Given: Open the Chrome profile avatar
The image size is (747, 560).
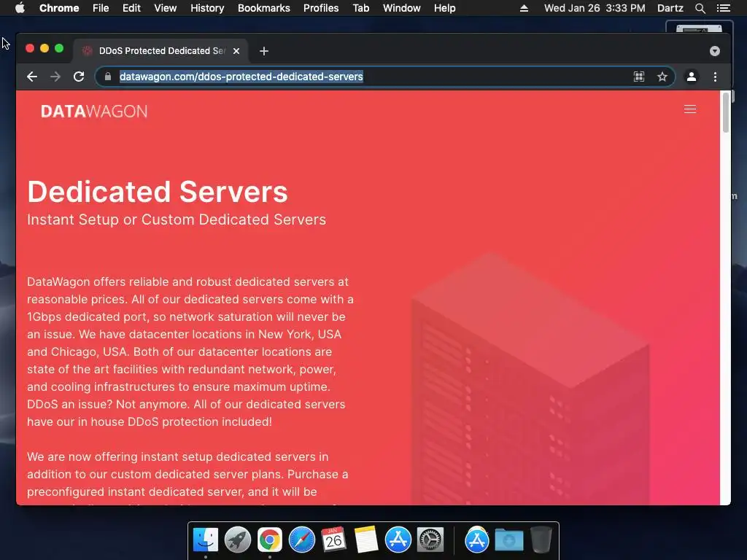Looking at the screenshot, I should click(x=692, y=77).
